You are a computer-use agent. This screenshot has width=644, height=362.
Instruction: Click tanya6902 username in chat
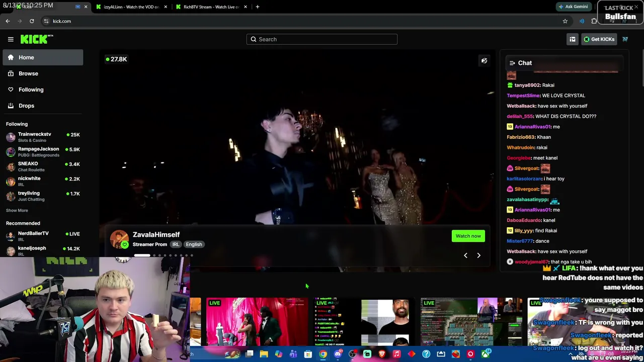[527, 85]
